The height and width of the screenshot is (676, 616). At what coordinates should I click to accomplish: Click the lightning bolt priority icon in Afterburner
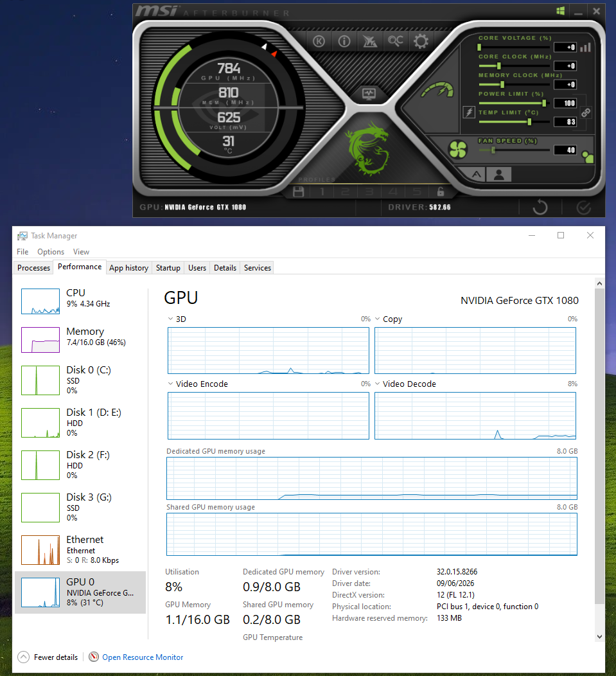[x=468, y=112]
